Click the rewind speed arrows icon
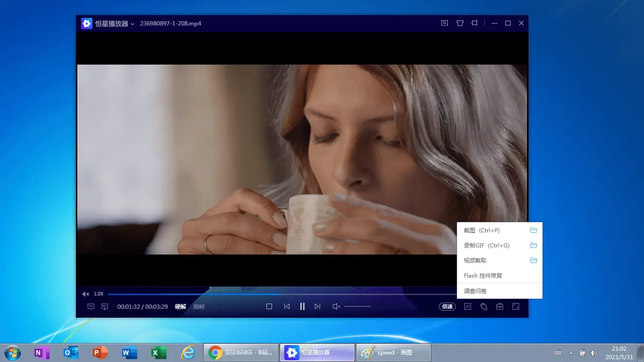 coord(85,294)
